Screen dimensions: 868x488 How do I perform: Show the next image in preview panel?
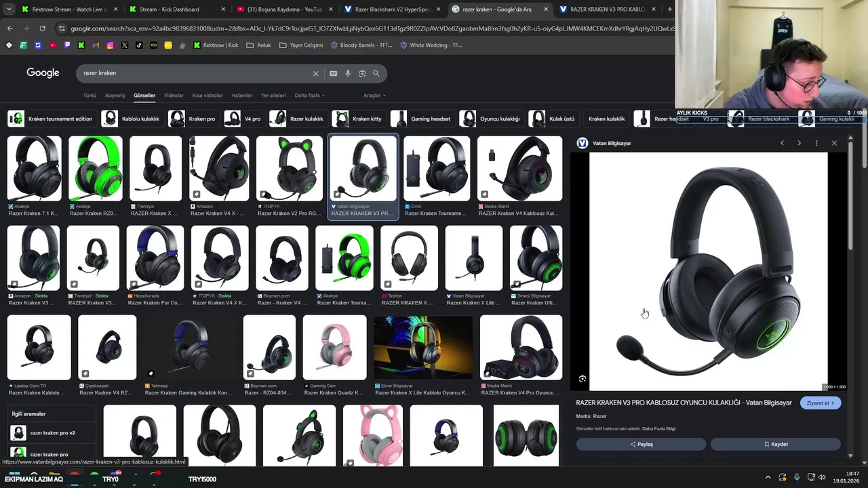click(799, 143)
